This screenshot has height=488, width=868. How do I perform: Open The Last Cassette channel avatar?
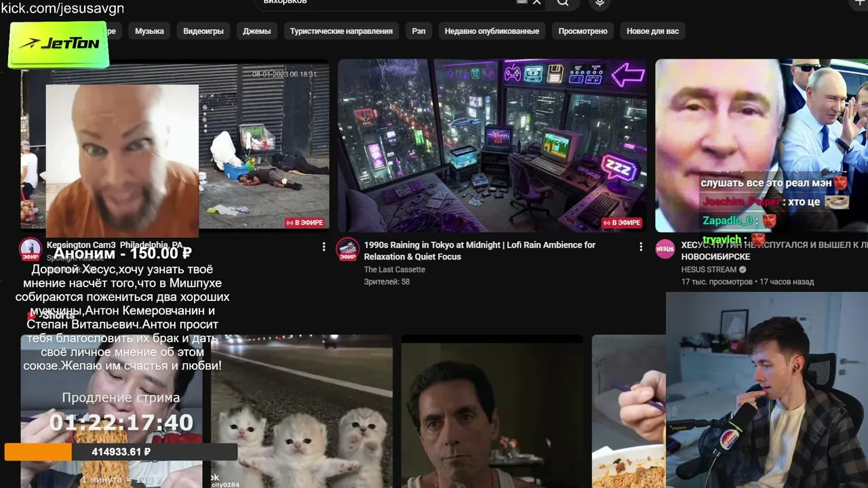[348, 249]
